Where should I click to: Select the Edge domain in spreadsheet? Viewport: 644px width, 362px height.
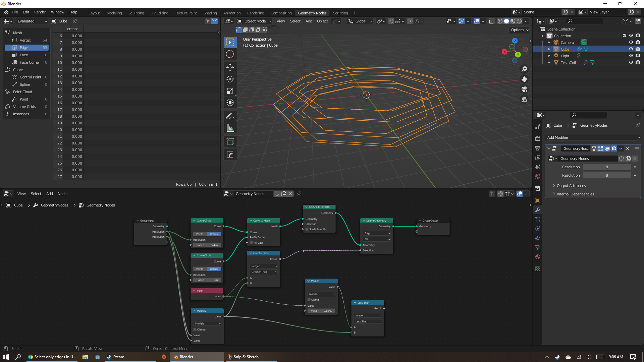[27, 48]
